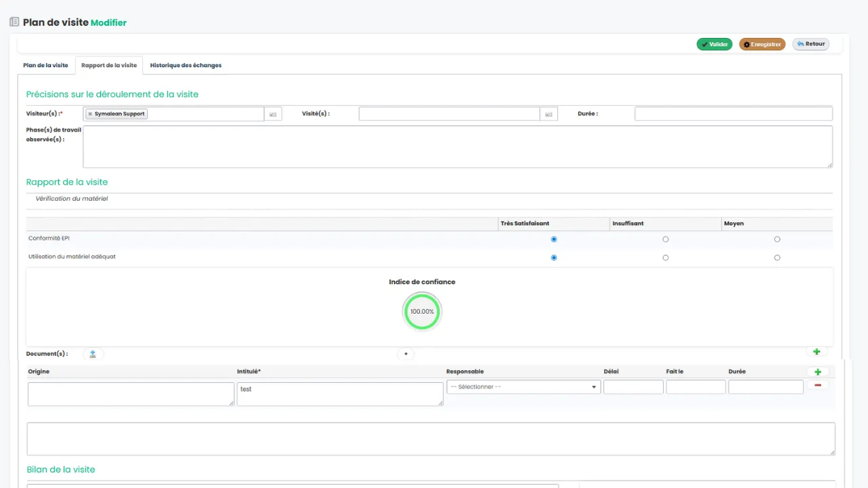This screenshot has width=868, height=488.
Task: Click the Enregistrer button
Action: [x=762, y=44]
